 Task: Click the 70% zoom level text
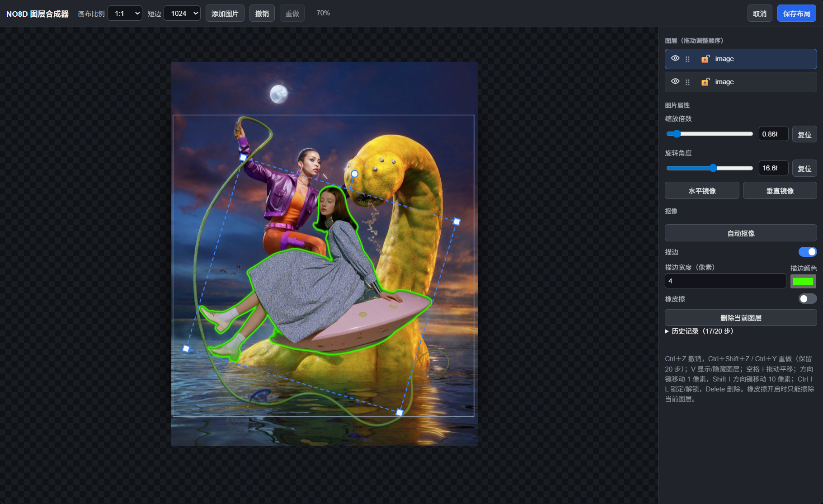(x=323, y=13)
